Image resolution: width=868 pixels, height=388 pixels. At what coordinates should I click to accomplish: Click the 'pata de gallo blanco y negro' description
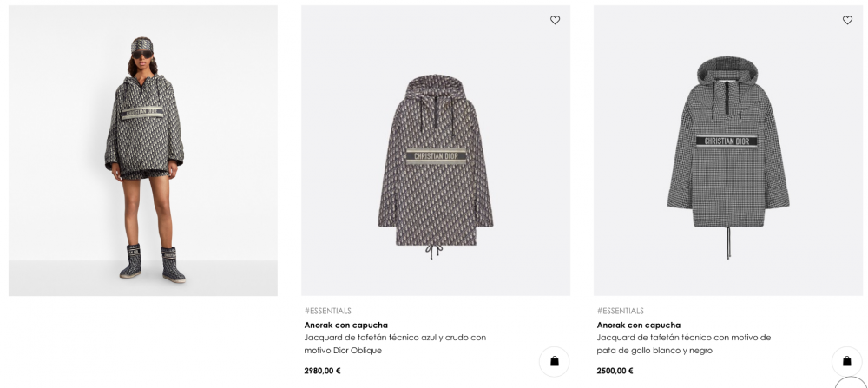coord(684,344)
